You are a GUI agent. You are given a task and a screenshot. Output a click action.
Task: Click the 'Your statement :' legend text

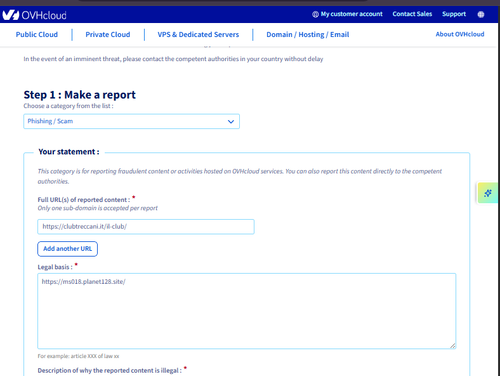69,152
